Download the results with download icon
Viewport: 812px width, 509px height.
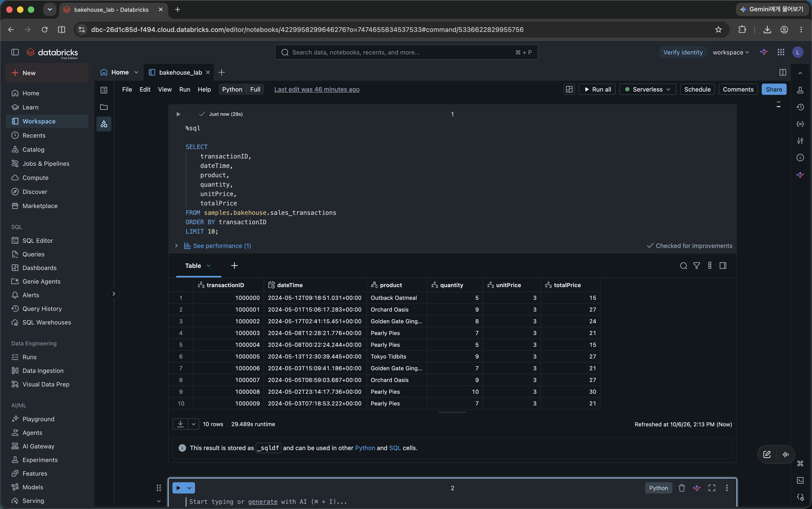click(x=180, y=424)
